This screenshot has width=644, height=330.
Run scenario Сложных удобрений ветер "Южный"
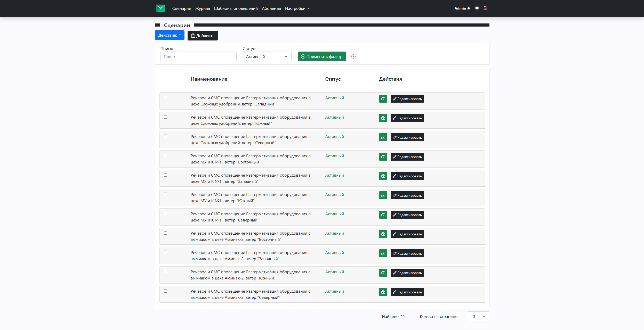(x=383, y=118)
